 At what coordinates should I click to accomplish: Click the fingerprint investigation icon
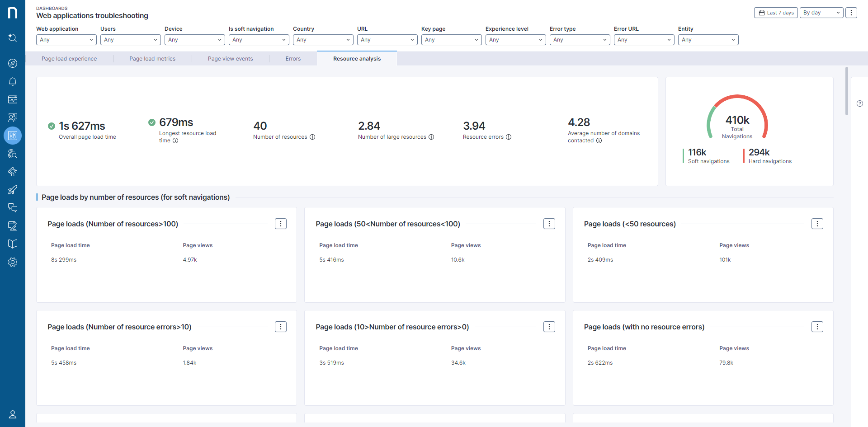point(13,154)
